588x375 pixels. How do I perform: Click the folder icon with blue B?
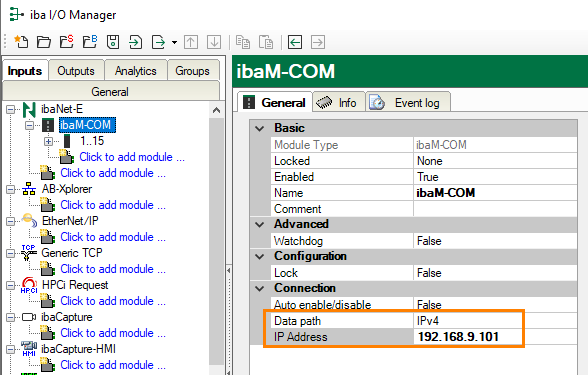point(90,42)
